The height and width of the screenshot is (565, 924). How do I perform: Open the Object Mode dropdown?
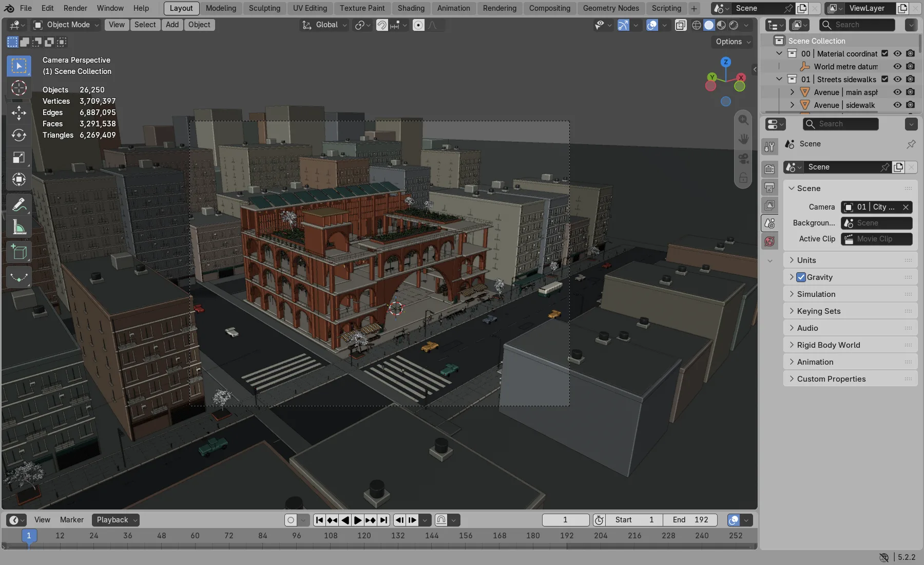pos(66,25)
